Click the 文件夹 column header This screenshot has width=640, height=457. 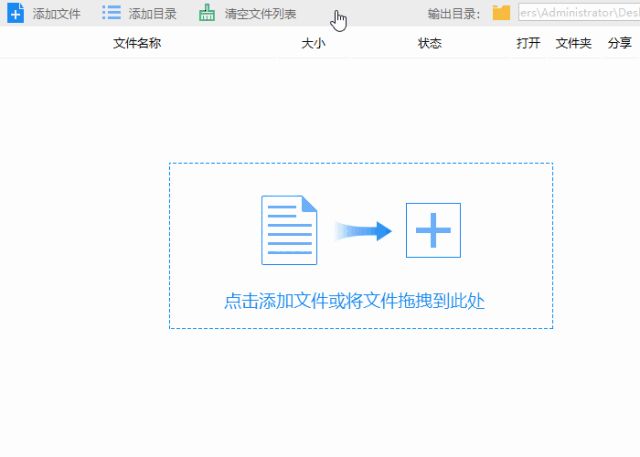point(573,43)
